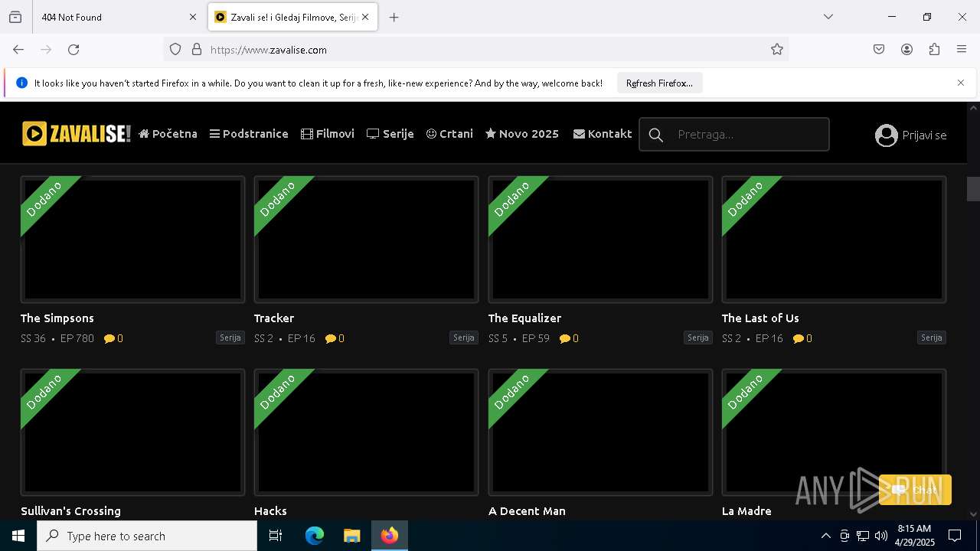Viewport: 980px width, 551px height.
Task: Open the Crtani section
Action: pos(449,134)
